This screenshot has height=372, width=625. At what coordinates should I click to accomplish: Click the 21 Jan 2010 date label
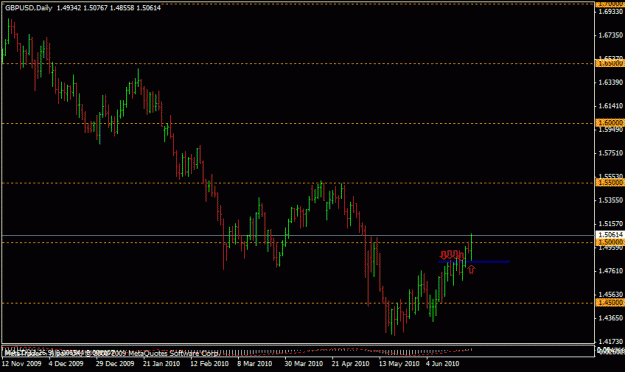pos(161,364)
